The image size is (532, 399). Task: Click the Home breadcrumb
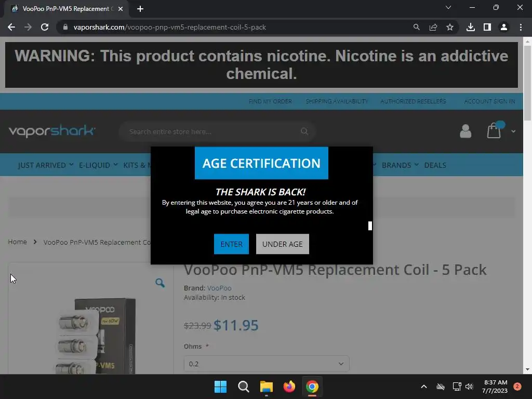[17, 242]
